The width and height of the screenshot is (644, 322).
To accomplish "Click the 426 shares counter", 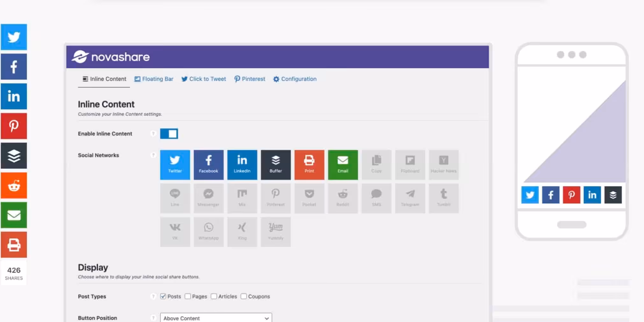I will (x=14, y=273).
